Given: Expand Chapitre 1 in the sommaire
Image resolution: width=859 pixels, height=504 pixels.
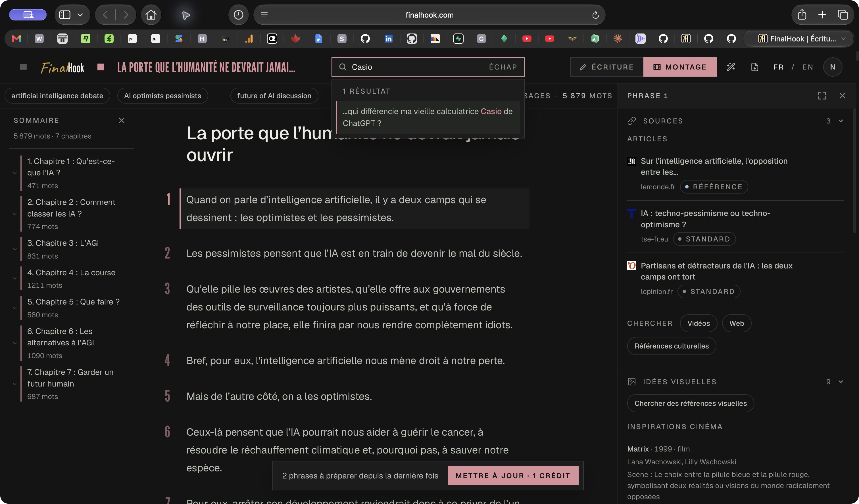Looking at the screenshot, I should pos(15,173).
